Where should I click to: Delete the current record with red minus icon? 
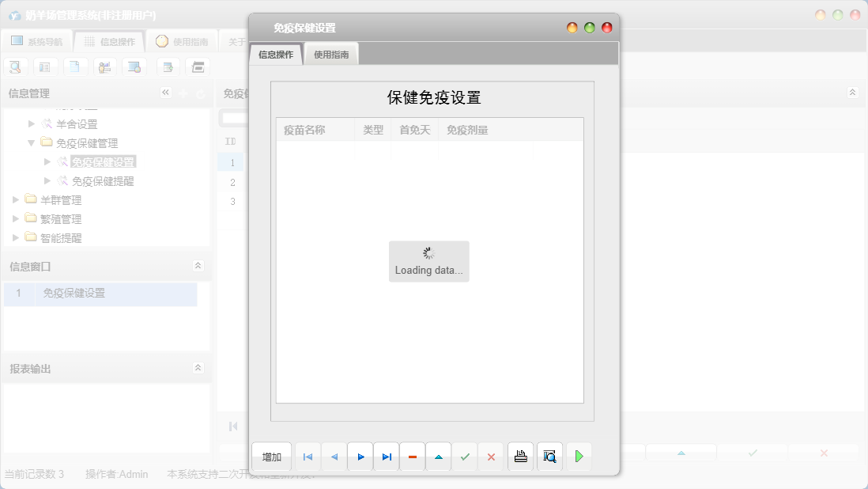[412, 457]
